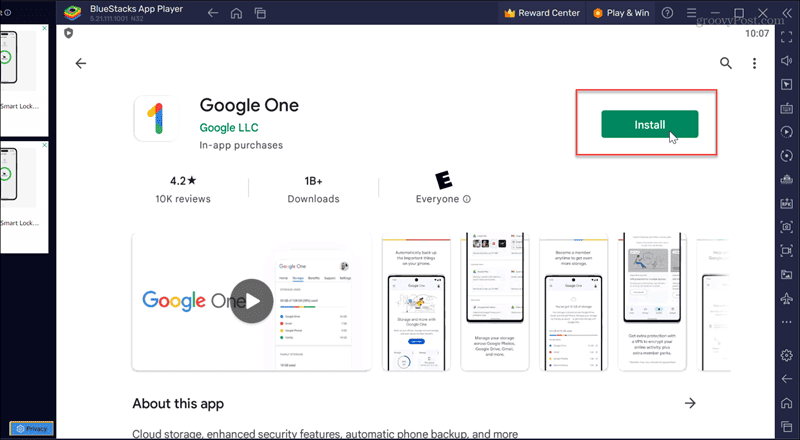Click the BlueStacks title bar back arrow
800x440 pixels.
point(213,13)
